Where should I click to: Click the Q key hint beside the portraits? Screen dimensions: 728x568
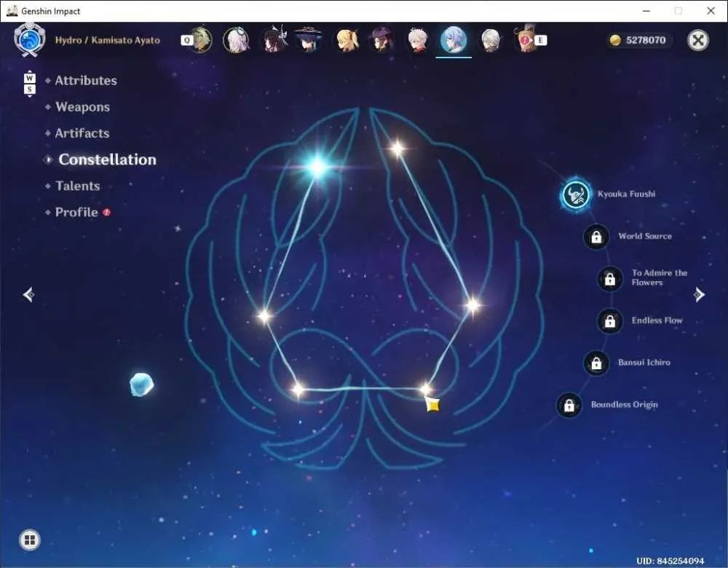coord(186,40)
